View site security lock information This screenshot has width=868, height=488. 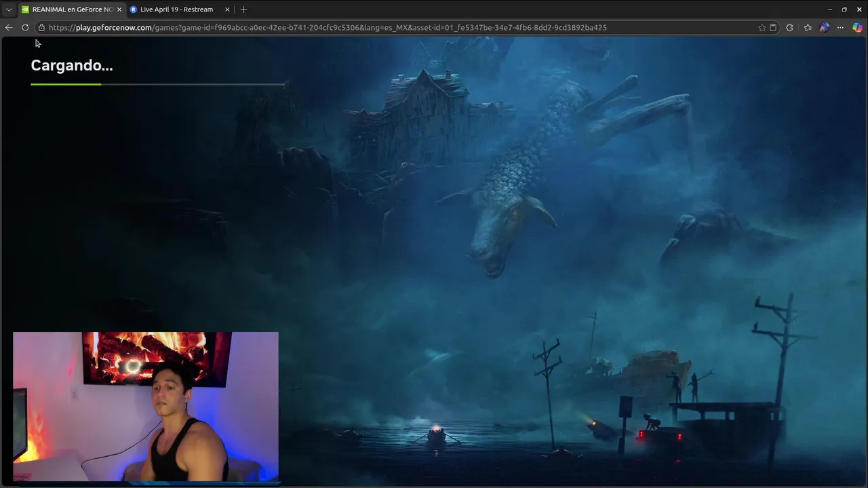[41, 28]
